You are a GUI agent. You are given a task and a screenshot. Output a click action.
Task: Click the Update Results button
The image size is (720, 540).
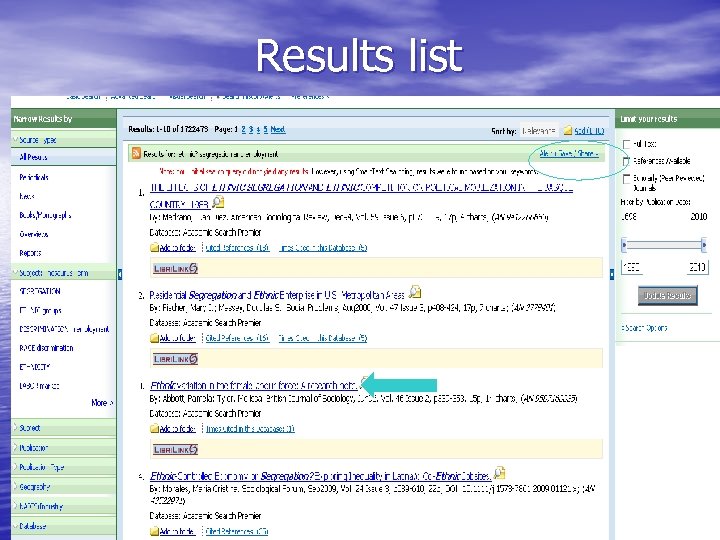(668, 295)
